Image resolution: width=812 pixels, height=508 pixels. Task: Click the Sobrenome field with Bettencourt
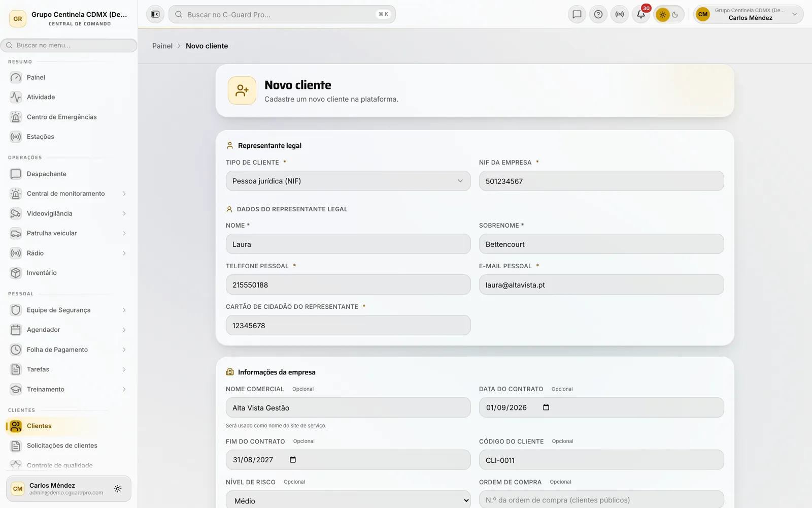(x=601, y=244)
